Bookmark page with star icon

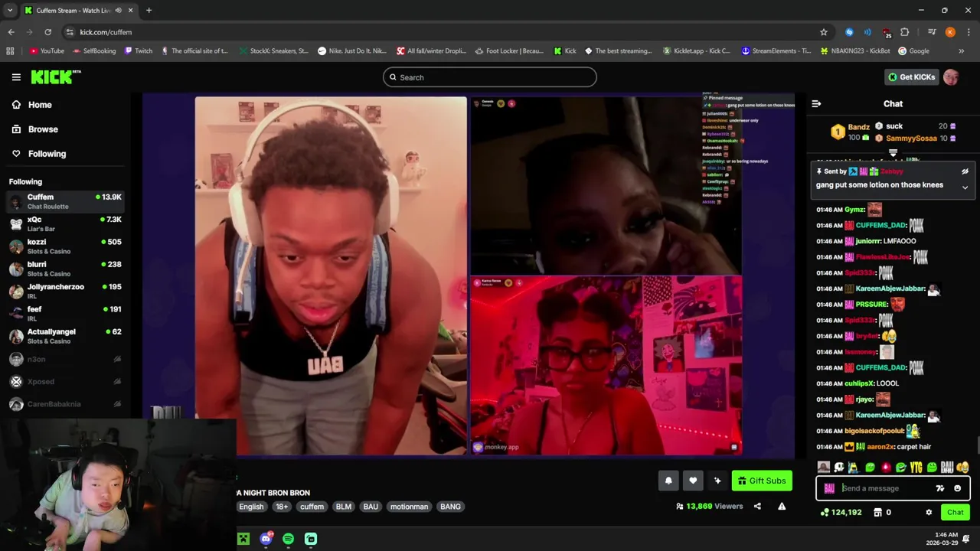point(824,32)
